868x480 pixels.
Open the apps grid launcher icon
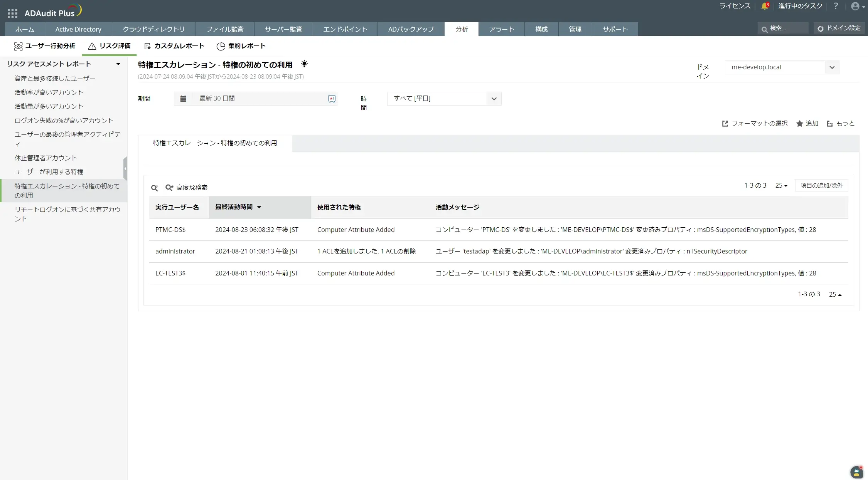(12, 13)
